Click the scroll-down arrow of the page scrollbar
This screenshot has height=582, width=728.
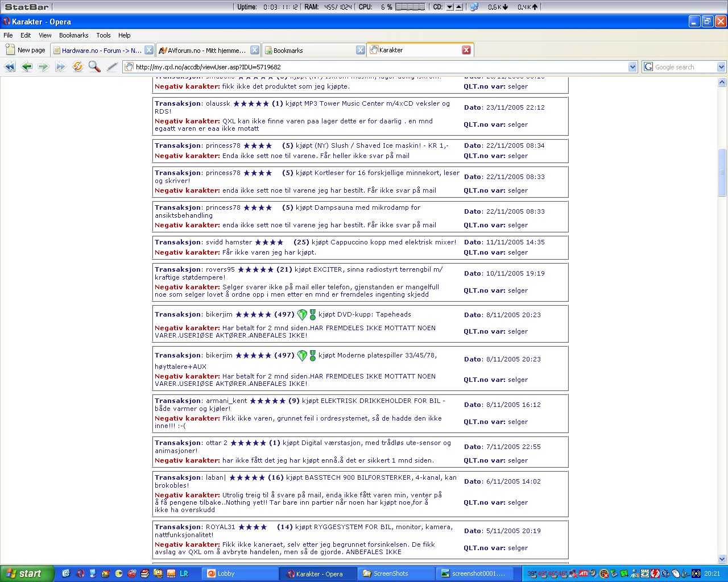(722, 559)
